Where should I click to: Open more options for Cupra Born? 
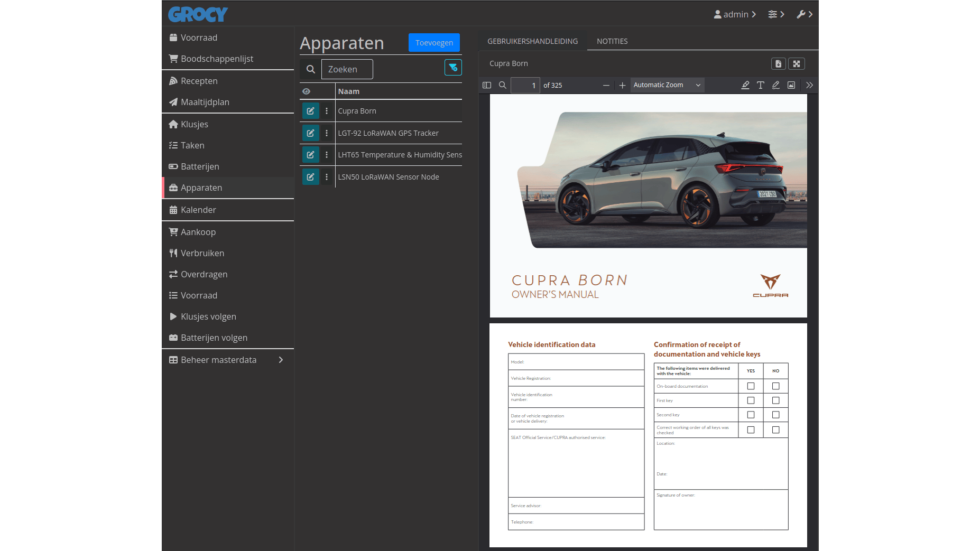point(327,111)
